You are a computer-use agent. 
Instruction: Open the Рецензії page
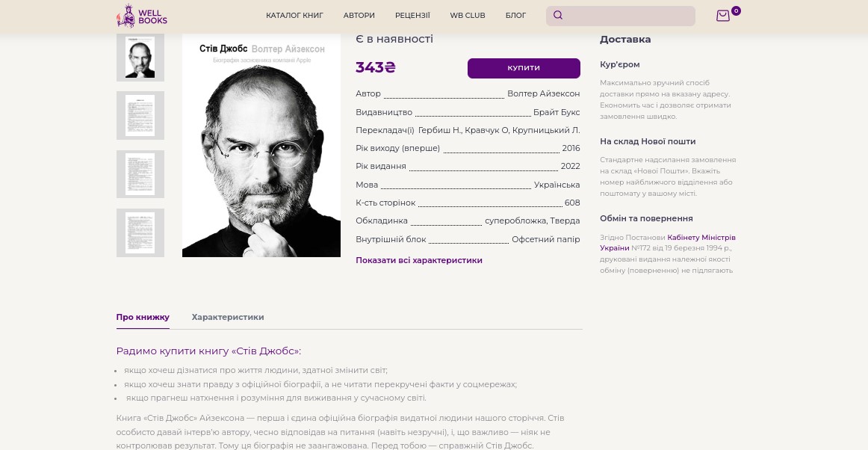click(x=412, y=16)
